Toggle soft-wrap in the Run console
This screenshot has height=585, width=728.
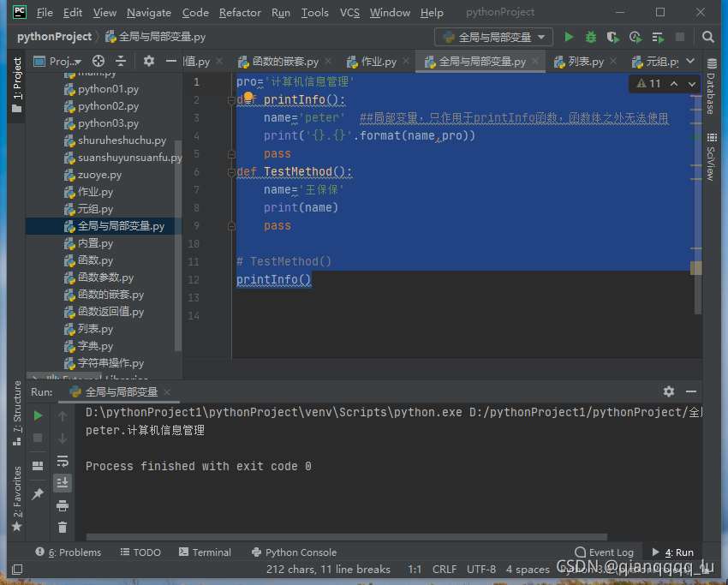tap(63, 461)
